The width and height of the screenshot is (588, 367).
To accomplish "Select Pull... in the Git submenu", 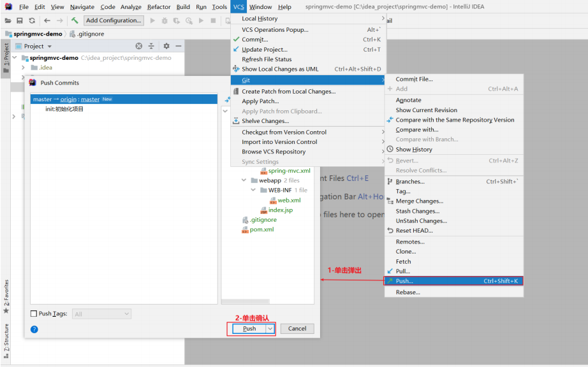I will 453,271.
